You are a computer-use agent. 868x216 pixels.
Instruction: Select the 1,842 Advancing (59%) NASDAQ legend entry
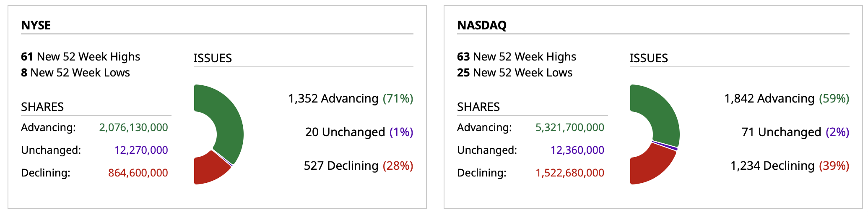pyautogui.click(x=787, y=98)
